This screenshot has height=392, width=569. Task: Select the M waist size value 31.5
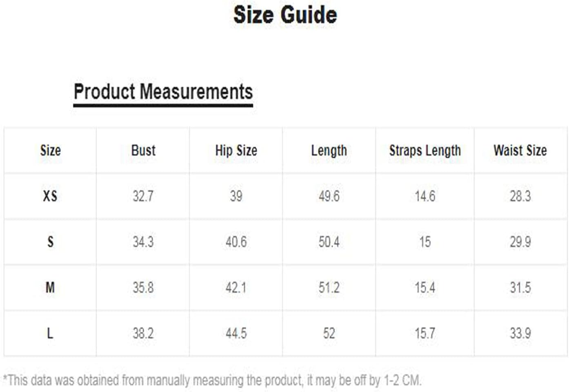click(520, 288)
